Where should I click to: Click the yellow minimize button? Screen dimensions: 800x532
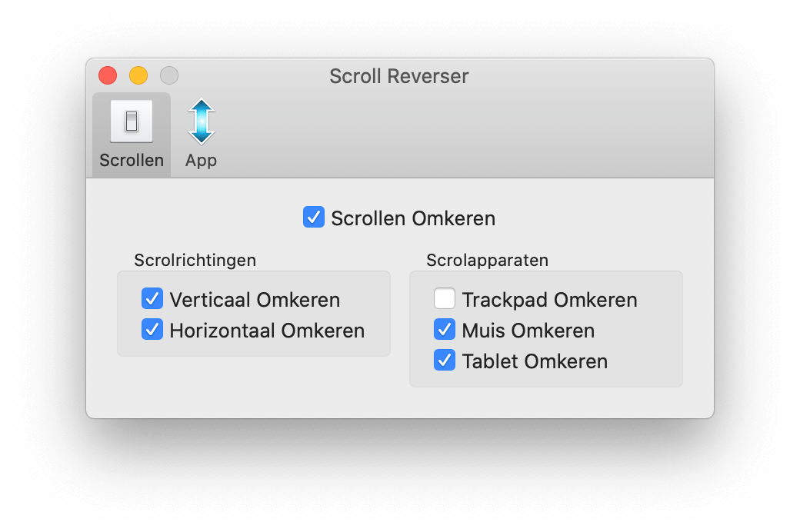coord(138,75)
